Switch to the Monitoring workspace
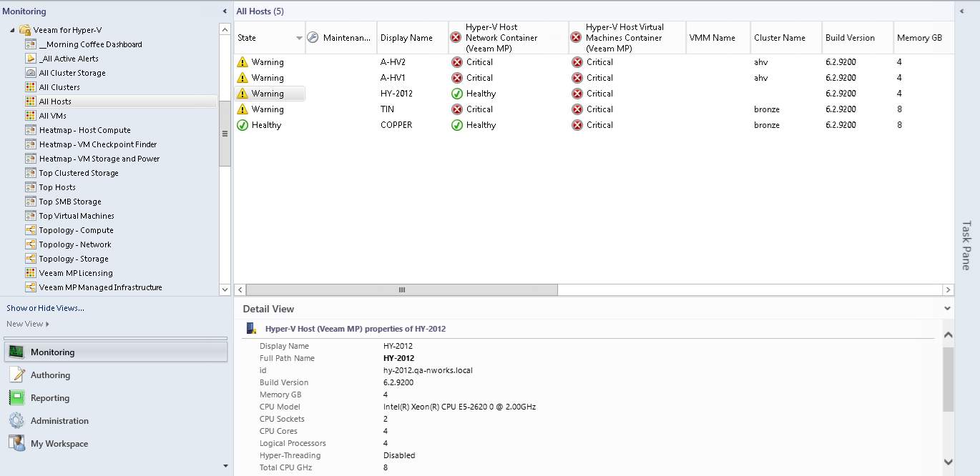Image resolution: width=980 pixels, height=476 pixels. pos(116,352)
